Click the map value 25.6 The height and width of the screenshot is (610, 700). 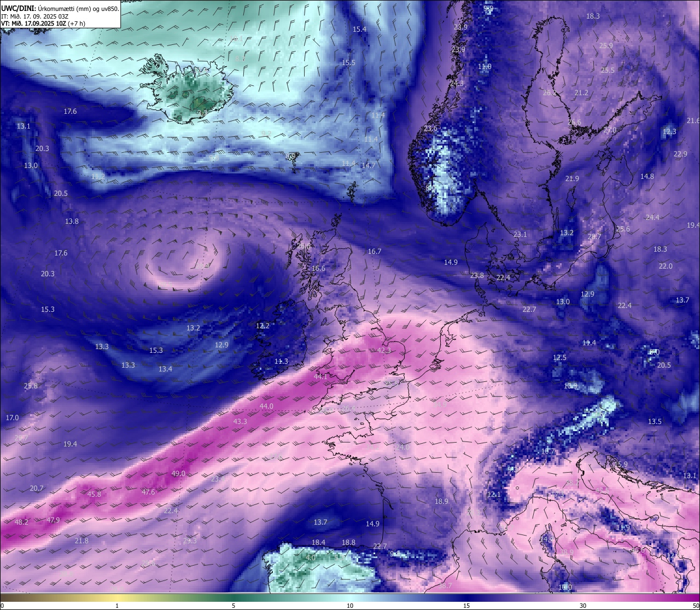pyautogui.click(x=623, y=229)
